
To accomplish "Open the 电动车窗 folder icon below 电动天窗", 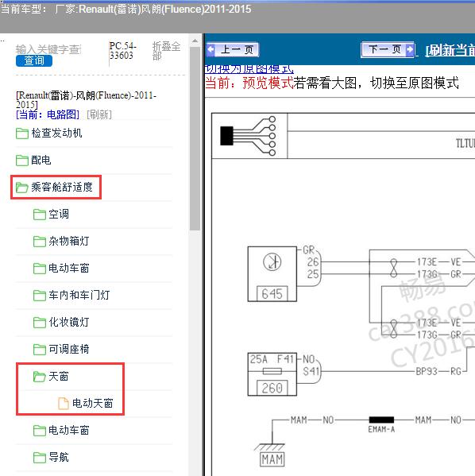I will pyautogui.click(x=40, y=431).
